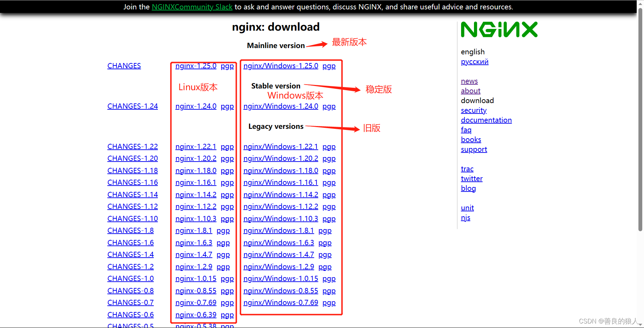Open CHANGES-1.10 link

click(132, 219)
